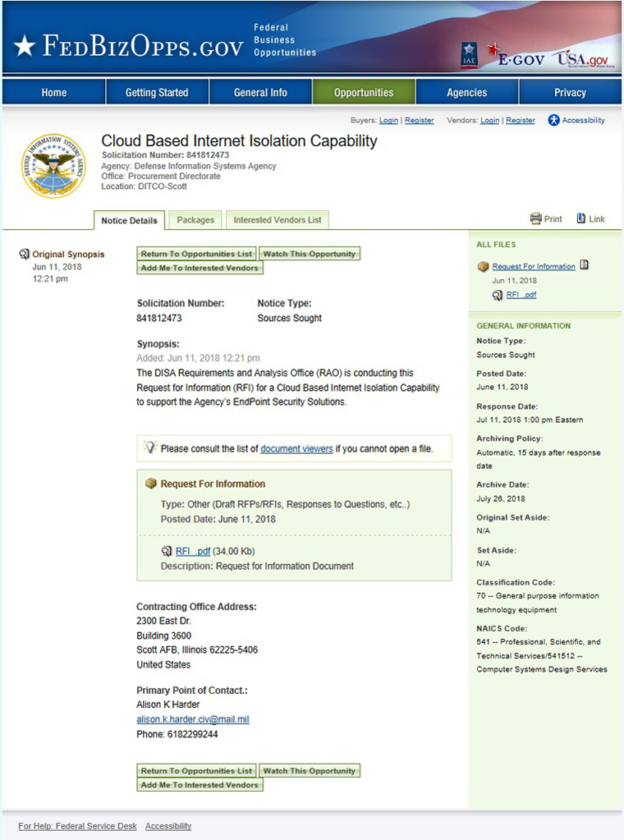624x840 pixels.
Task: Click Buyers Register link
Action: click(420, 121)
